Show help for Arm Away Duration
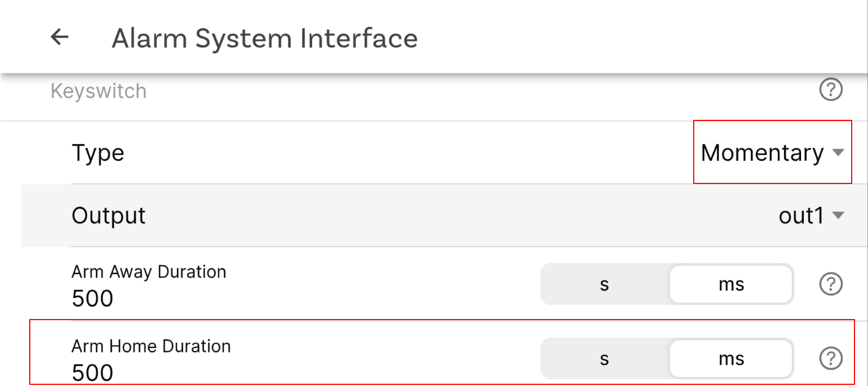This screenshot has width=868, height=386. pyautogui.click(x=830, y=284)
